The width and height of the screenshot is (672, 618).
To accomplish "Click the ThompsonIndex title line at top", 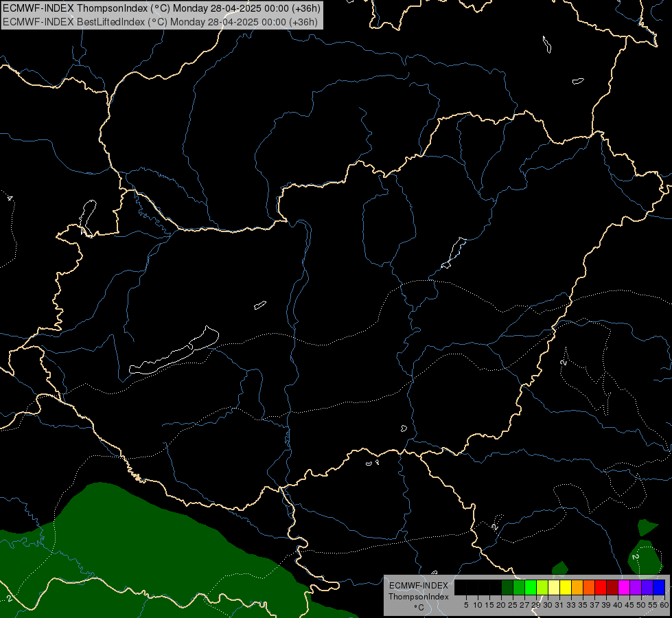I will [161, 8].
